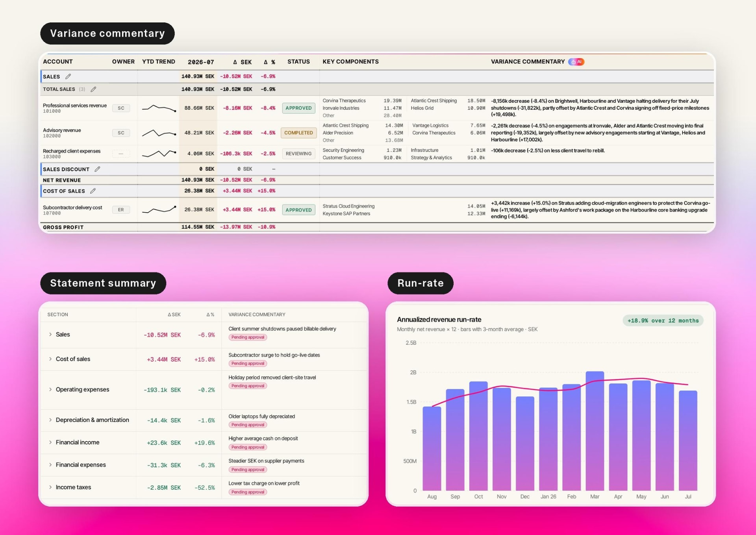
Task: Expand the Sales section row
Action: point(50,334)
